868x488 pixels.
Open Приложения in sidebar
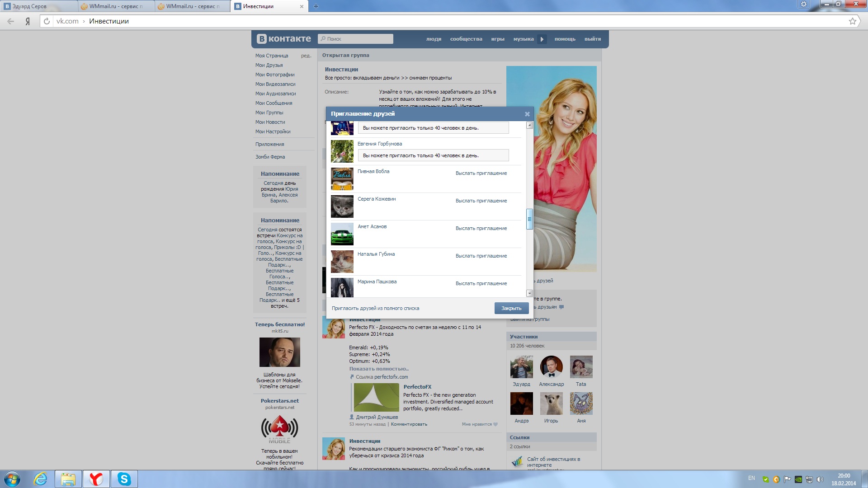point(269,144)
